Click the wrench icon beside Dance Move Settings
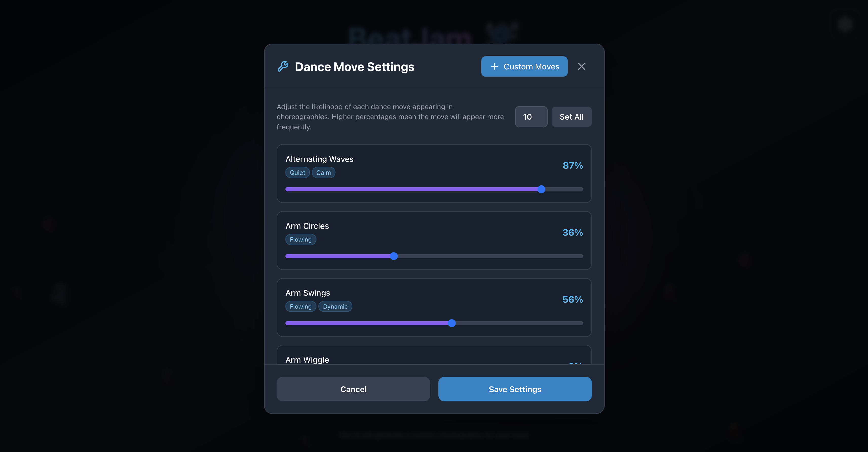The width and height of the screenshot is (868, 452). coord(283,66)
